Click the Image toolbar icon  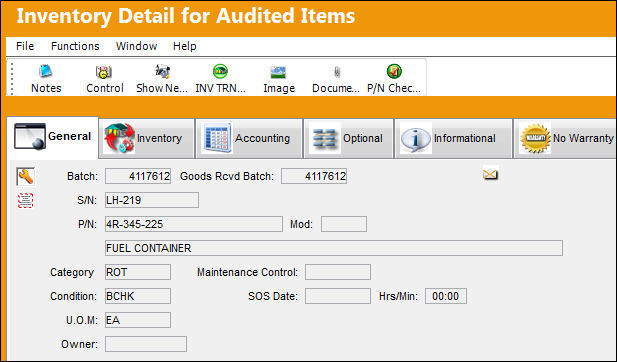click(278, 72)
